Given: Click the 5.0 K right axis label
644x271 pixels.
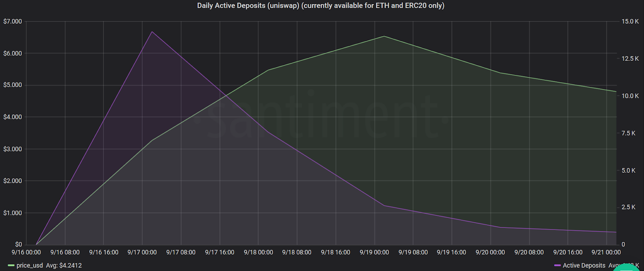Looking at the screenshot, I should [628, 170].
